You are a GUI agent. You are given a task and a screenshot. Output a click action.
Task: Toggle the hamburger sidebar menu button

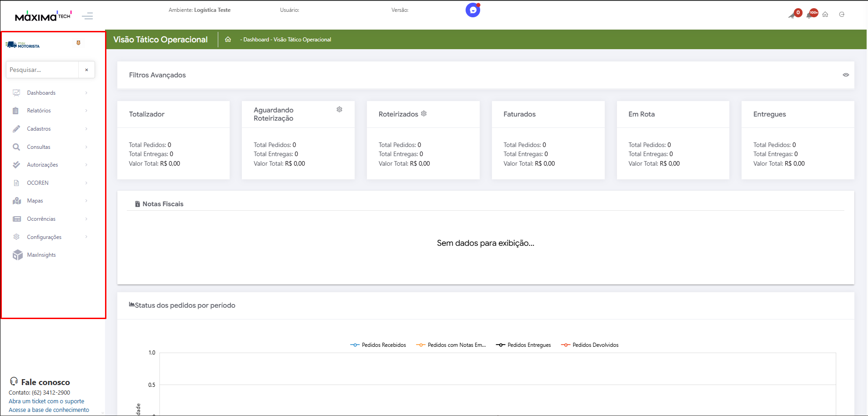87,16
